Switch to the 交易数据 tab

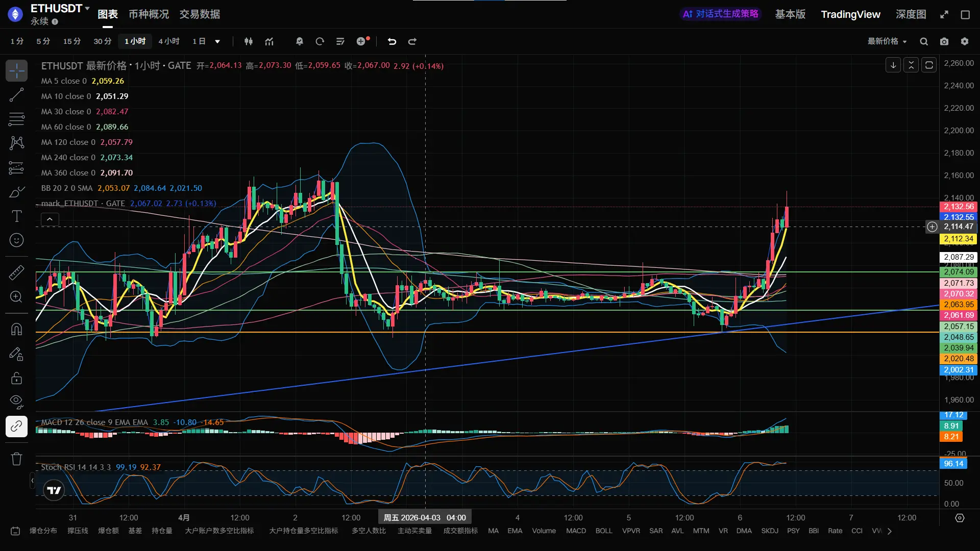pos(200,14)
